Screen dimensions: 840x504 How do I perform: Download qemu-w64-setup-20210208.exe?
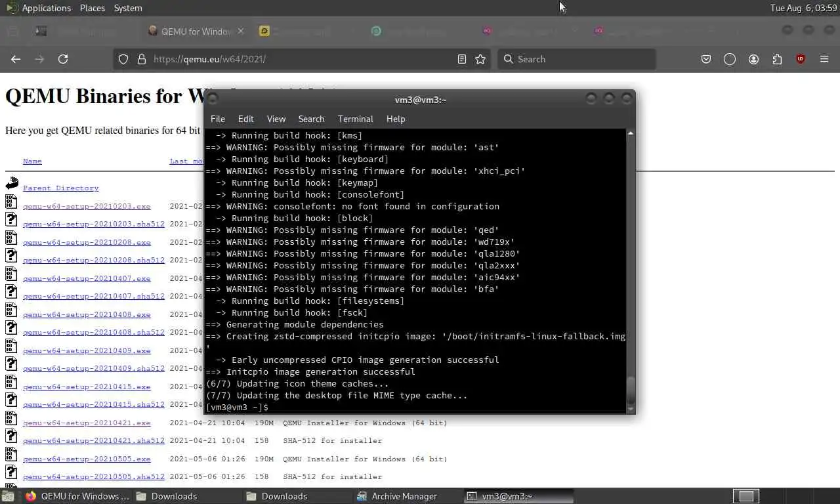pyautogui.click(x=87, y=242)
